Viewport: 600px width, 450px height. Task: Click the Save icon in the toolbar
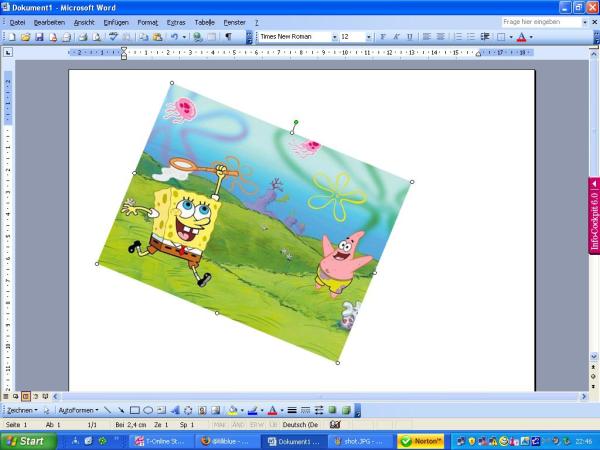coord(39,37)
